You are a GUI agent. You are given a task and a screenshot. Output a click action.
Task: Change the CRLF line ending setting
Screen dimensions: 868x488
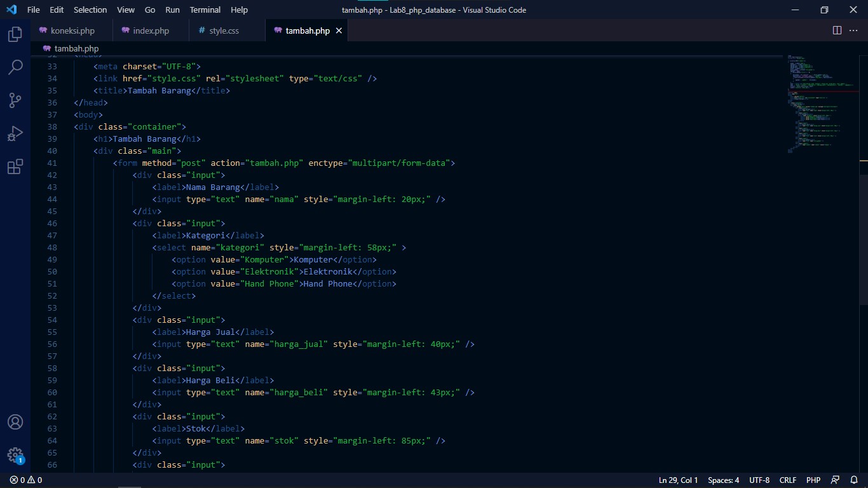coord(788,480)
